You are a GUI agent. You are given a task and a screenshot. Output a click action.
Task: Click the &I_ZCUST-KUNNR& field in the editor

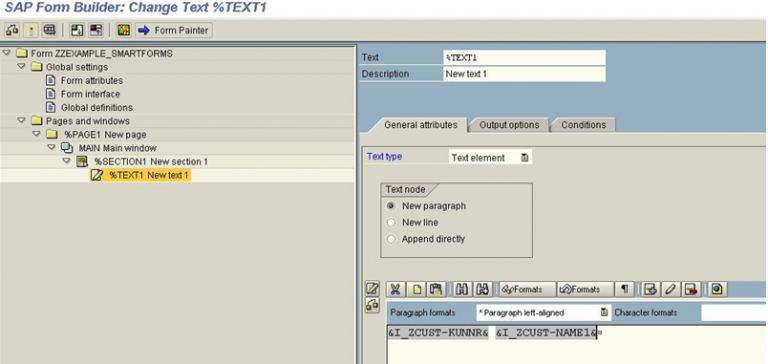click(438, 333)
